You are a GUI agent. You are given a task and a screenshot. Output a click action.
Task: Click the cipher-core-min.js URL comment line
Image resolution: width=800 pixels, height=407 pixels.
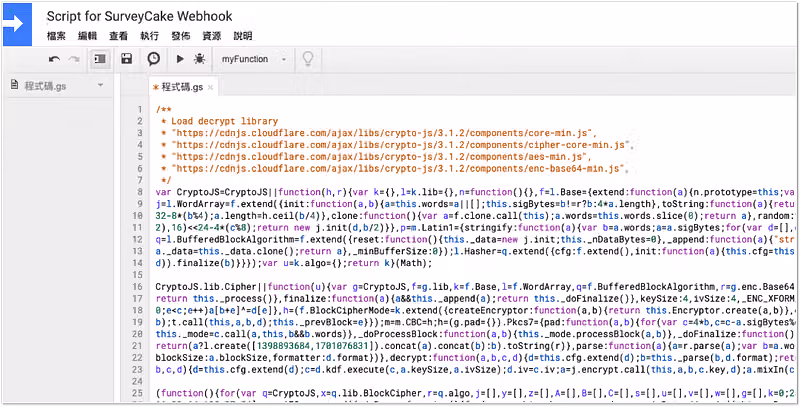point(396,145)
